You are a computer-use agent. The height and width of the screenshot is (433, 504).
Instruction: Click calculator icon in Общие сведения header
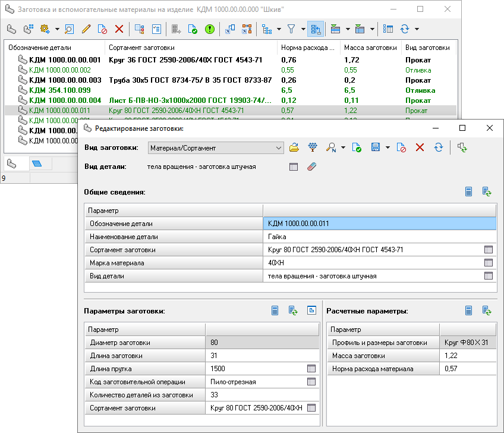coord(468,192)
